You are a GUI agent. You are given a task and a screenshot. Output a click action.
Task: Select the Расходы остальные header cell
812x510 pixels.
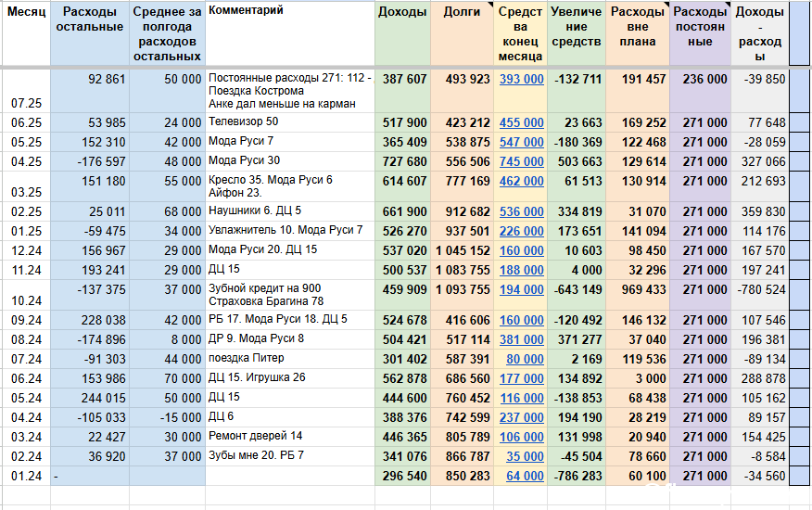(x=90, y=34)
